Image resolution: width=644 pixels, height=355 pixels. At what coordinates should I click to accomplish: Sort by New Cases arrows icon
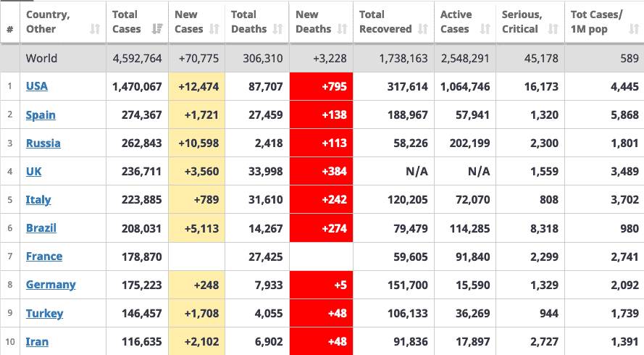[x=214, y=29]
